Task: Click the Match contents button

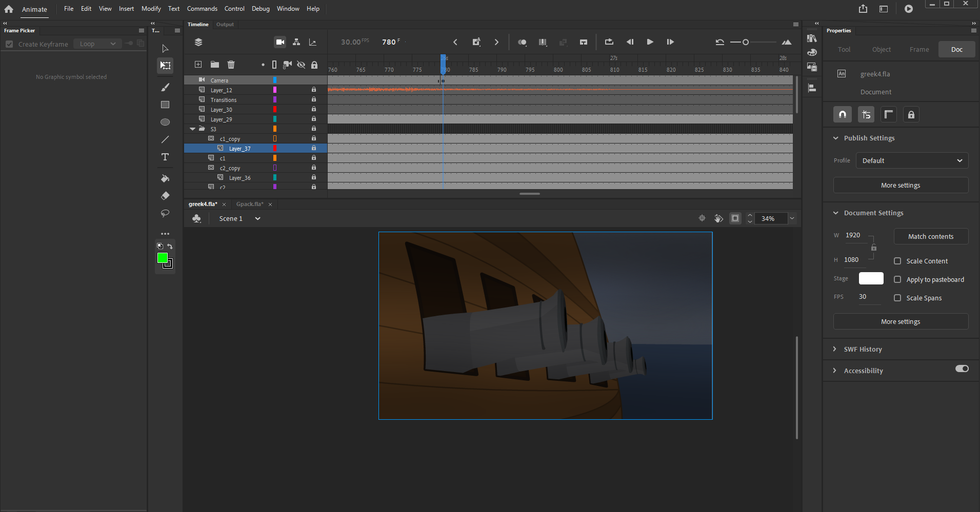Action: [930, 236]
